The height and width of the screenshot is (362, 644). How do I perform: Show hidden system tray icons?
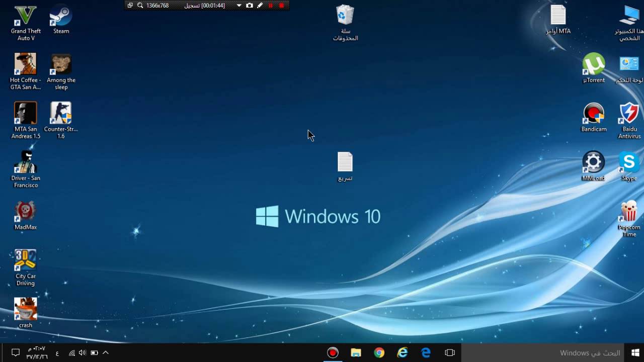106,353
